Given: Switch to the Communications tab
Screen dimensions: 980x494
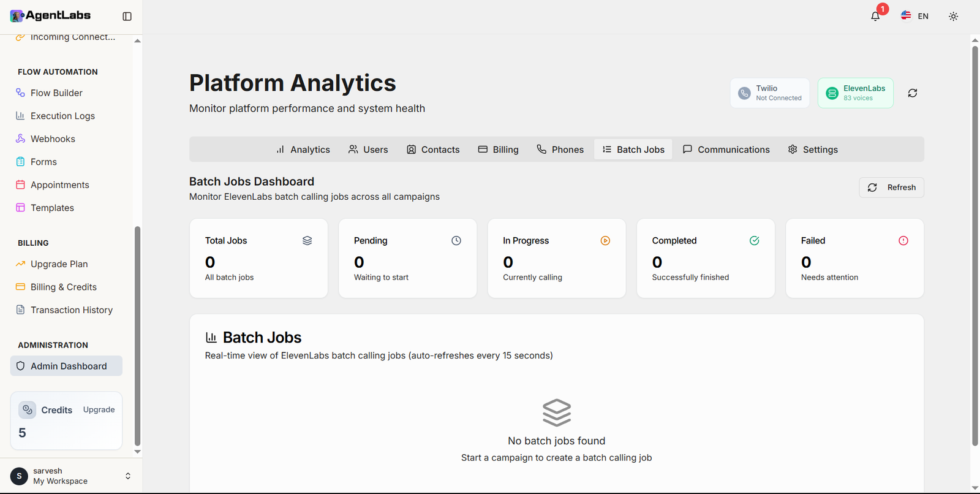Looking at the screenshot, I should 726,150.
